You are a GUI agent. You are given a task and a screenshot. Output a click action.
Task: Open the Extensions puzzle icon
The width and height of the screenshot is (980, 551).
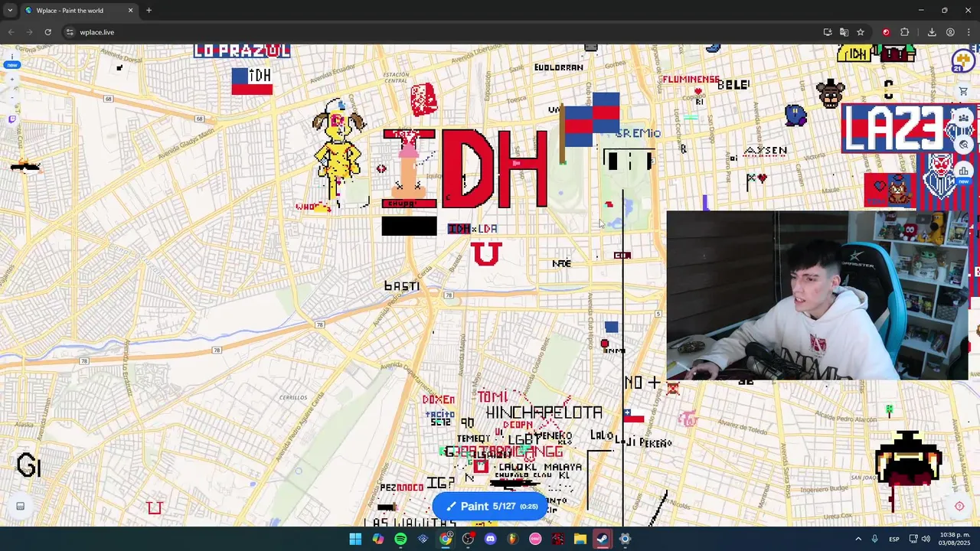coord(905,32)
